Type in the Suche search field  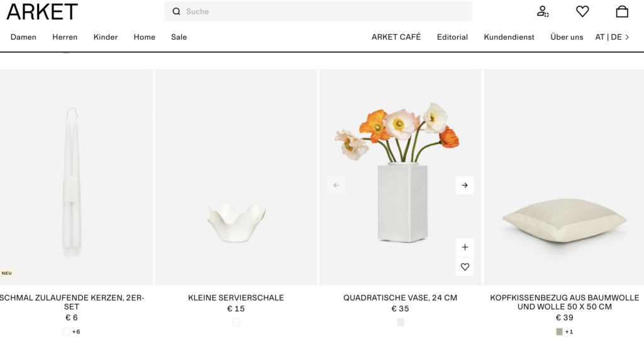click(x=324, y=11)
